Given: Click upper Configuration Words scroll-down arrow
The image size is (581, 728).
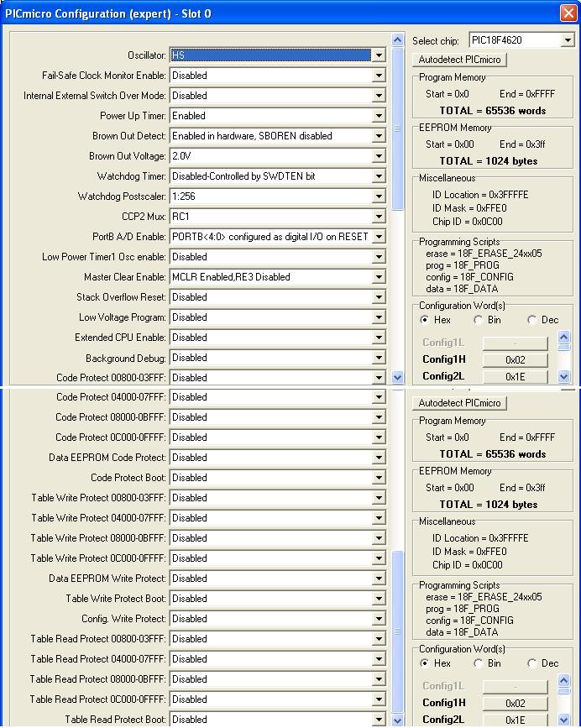Looking at the screenshot, I should click(x=564, y=376).
